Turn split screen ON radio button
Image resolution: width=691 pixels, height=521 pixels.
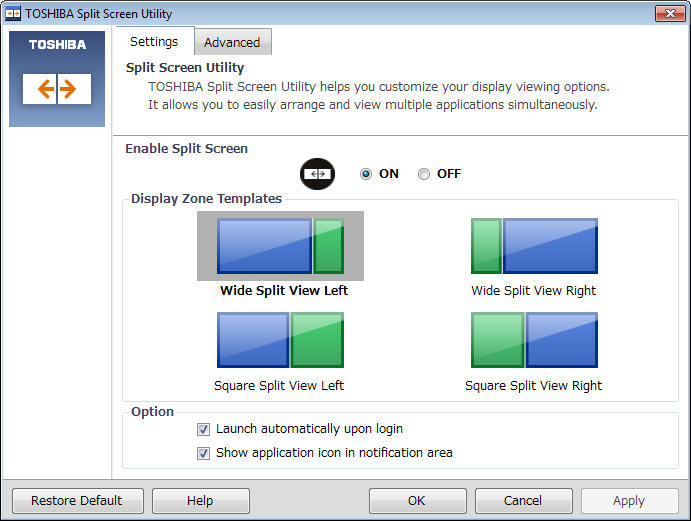[366, 174]
